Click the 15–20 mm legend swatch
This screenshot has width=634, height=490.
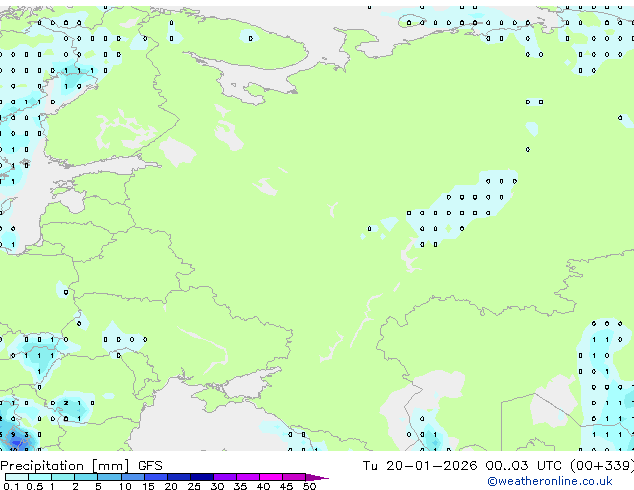156,477
